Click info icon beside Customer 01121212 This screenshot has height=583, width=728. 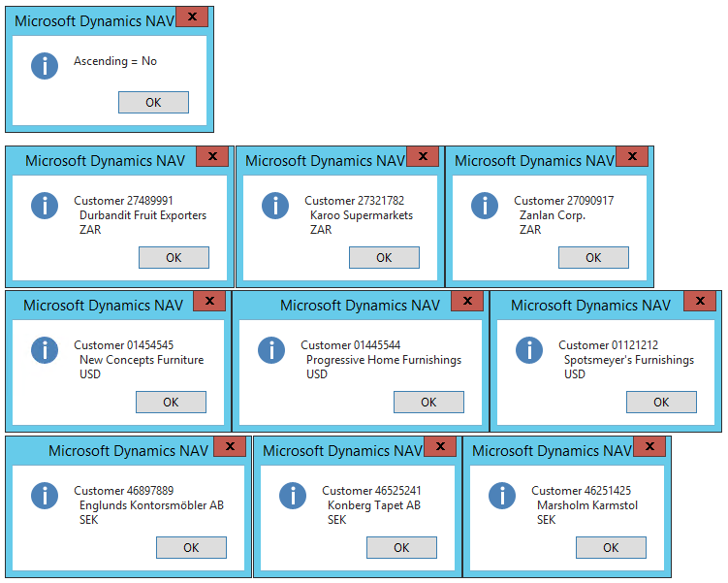coord(529,350)
